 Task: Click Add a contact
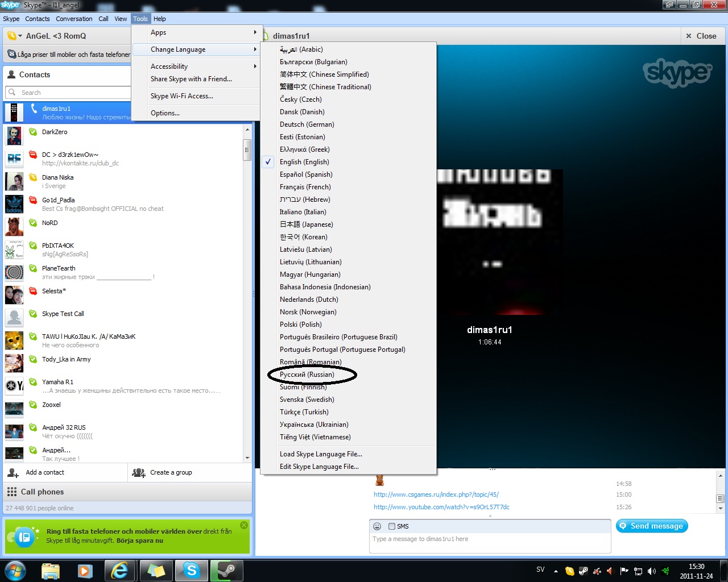[x=36, y=472]
